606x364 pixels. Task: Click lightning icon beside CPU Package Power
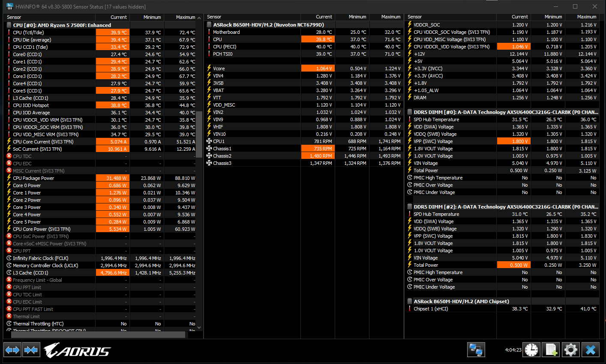[9, 178]
